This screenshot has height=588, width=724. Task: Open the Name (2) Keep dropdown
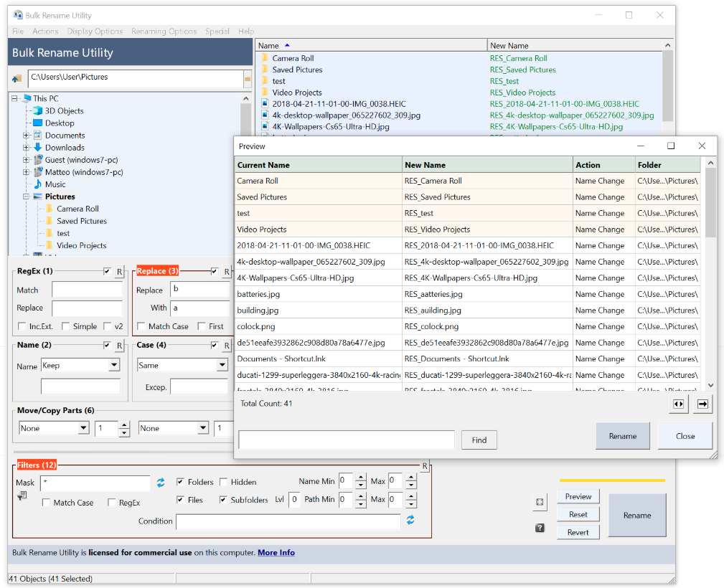click(x=114, y=366)
